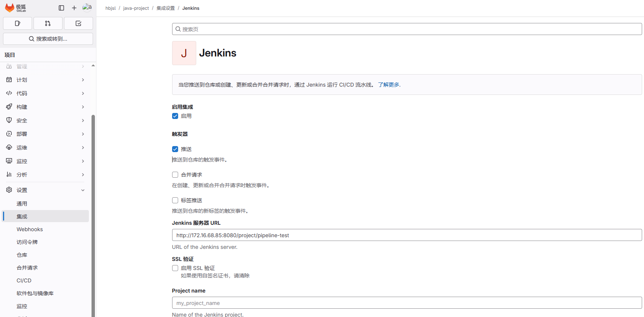Expand the 构建 section chevron
644x317 pixels.
83,107
